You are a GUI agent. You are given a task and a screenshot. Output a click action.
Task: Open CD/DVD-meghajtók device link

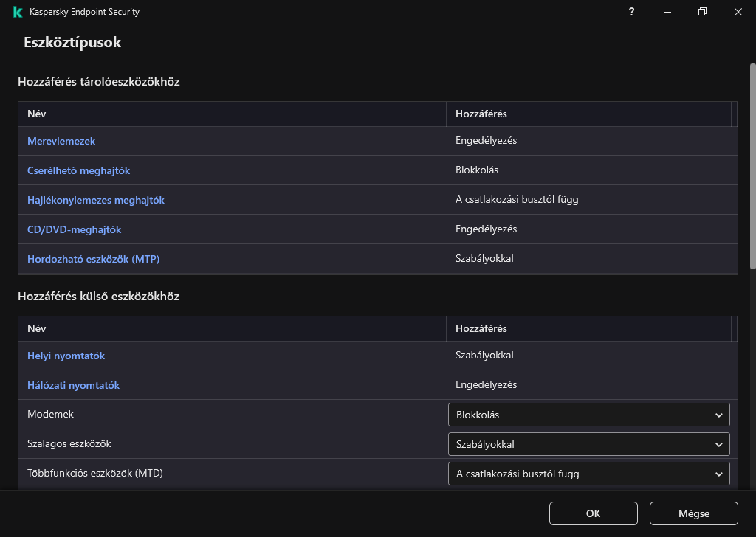click(74, 229)
